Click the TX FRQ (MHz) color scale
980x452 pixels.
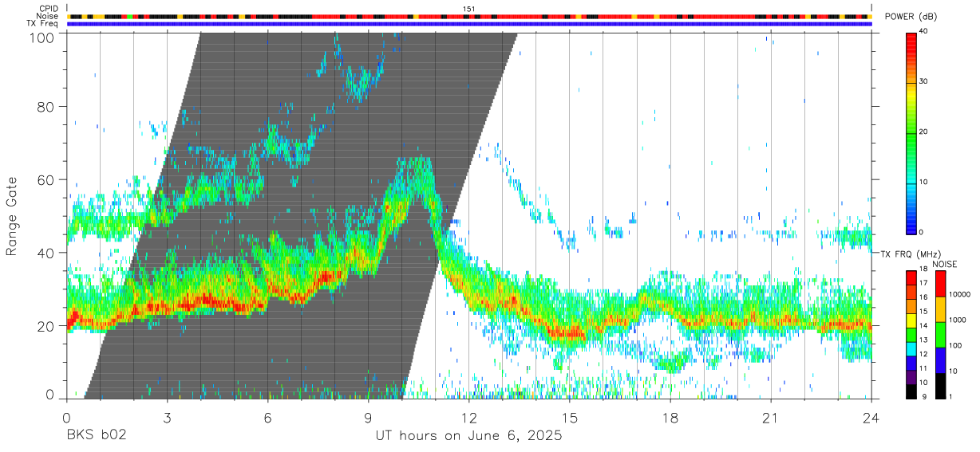point(911,334)
